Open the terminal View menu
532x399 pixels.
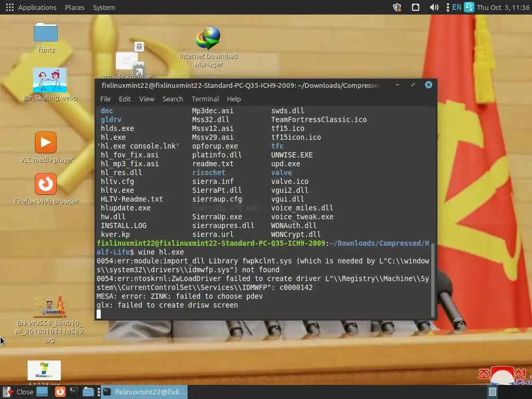tap(147, 99)
